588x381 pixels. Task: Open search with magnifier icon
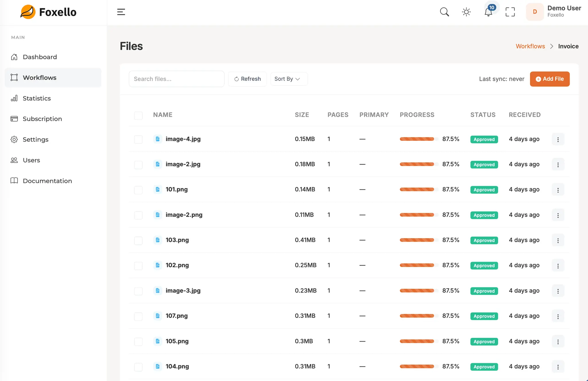pos(444,12)
